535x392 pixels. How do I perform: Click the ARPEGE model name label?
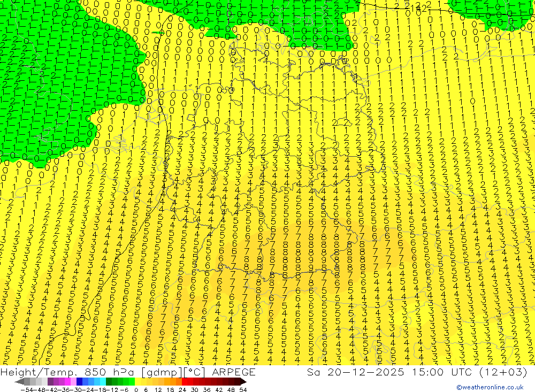coord(233,372)
